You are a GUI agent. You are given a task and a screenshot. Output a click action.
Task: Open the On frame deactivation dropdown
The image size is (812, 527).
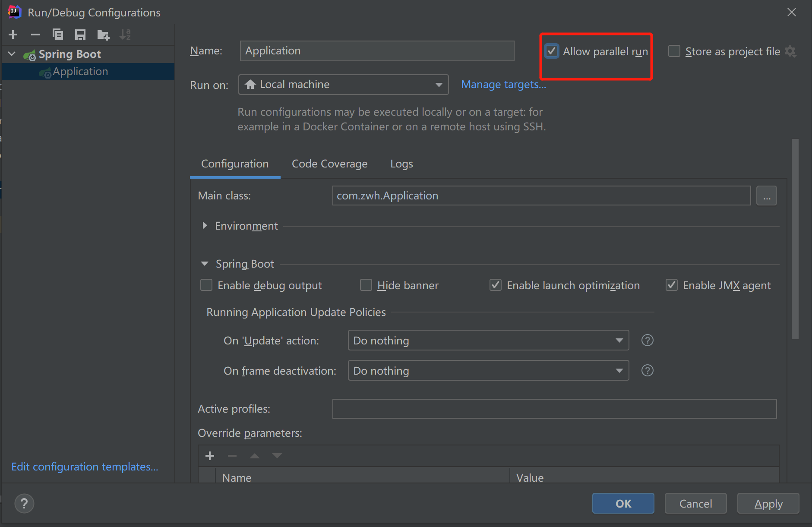488,371
